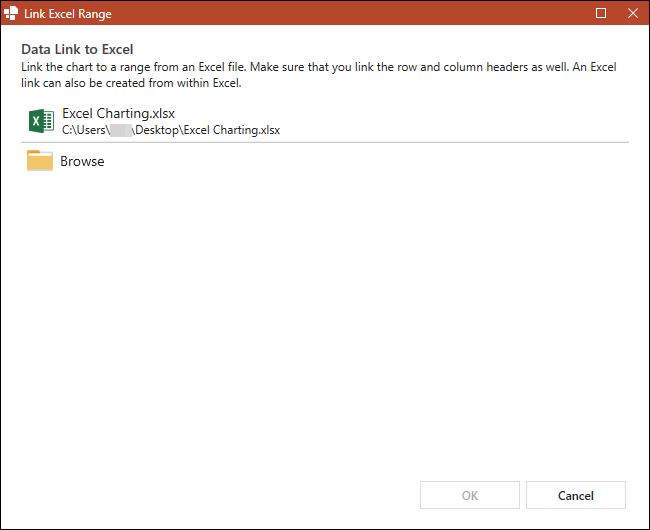Select the Excel Charting.xlsx file name
This screenshot has height=530, width=650.
click(x=119, y=113)
